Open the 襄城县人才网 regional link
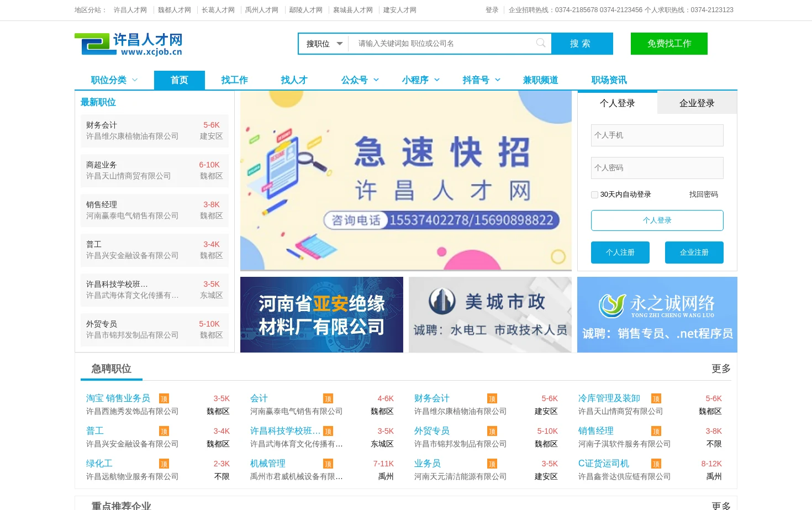 (353, 10)
